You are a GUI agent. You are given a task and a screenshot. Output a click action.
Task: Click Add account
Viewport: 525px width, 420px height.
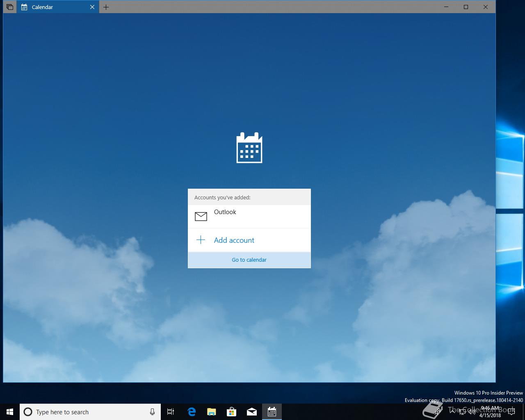coord(249,240)
